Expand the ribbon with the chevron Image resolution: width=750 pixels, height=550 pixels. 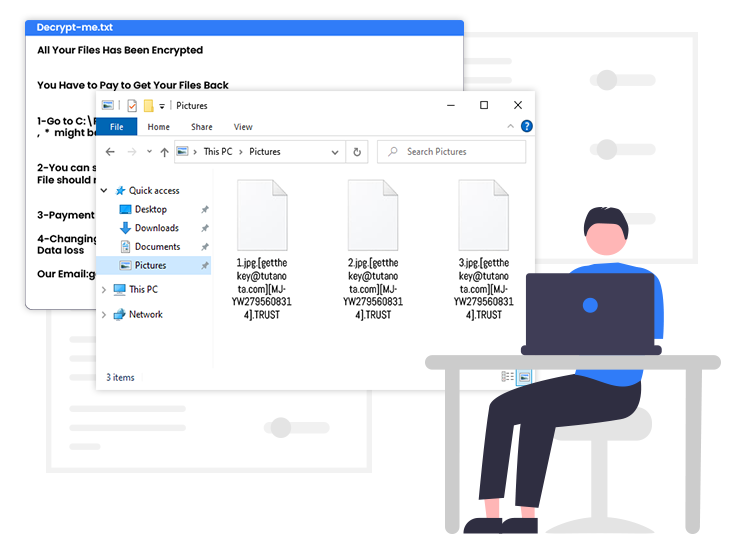(x=510, y=126)
